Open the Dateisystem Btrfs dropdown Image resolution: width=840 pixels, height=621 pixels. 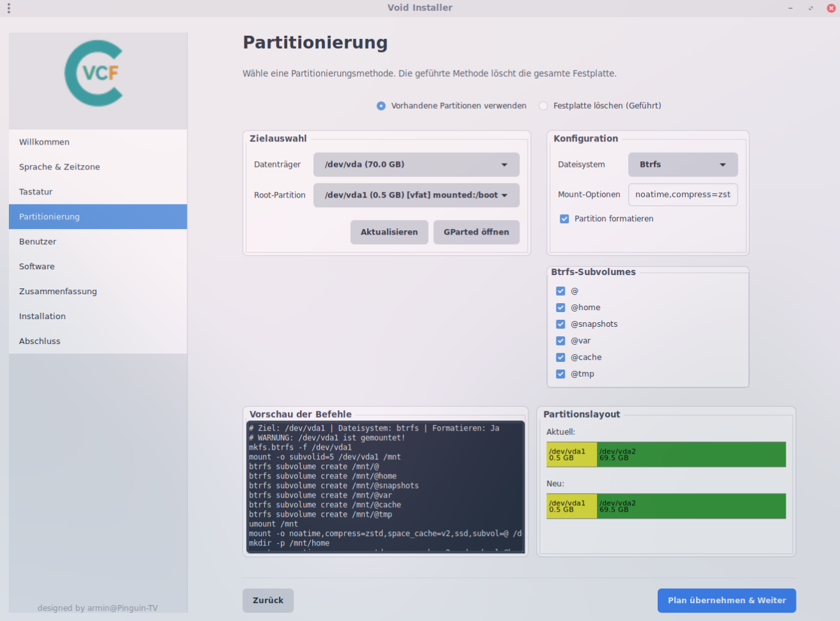683,164
